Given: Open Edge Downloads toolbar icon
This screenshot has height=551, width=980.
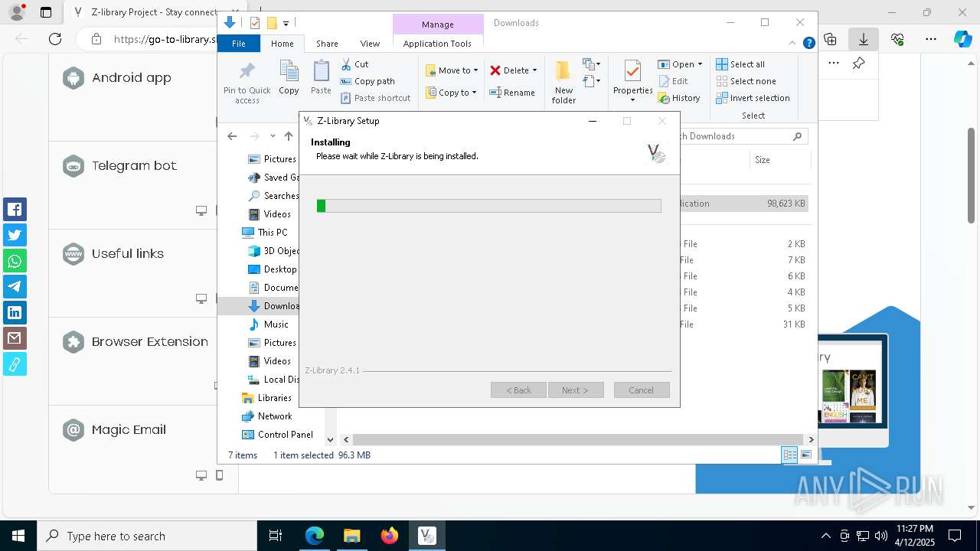Looking at the screenshot, I should click(x=864, y=38).
